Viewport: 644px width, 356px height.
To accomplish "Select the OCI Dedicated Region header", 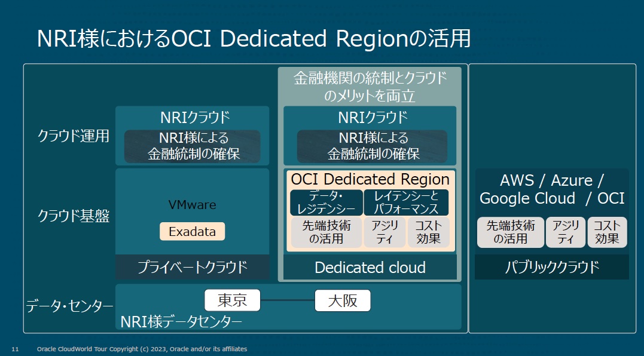I will tap(369, 179).
